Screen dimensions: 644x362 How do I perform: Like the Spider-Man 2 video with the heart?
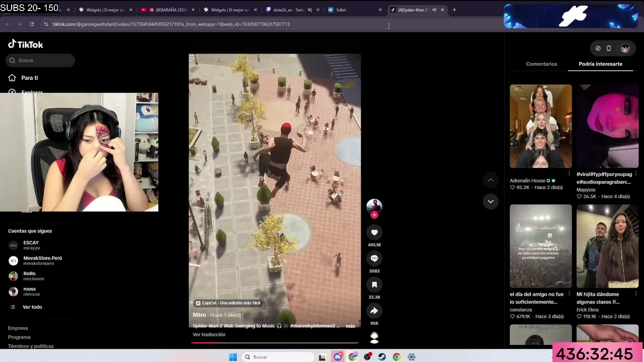374,232
